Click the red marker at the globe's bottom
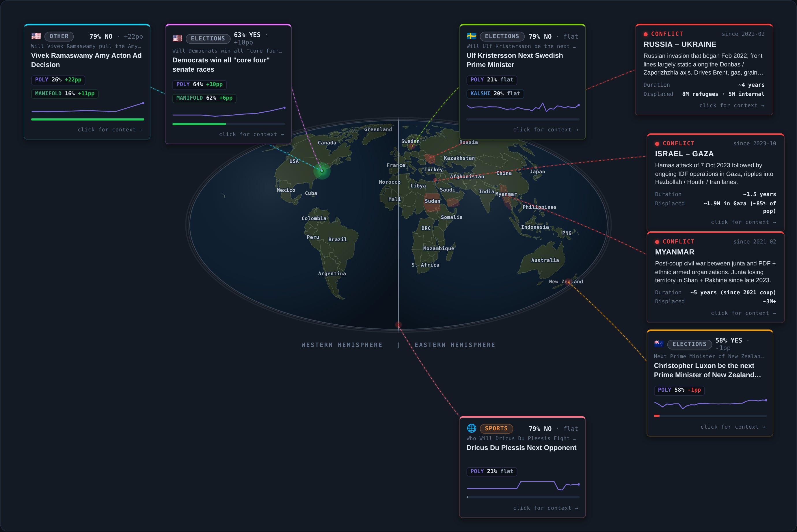Screen dimensions: 797x532 pyautogui.click(x=398, y=325)
